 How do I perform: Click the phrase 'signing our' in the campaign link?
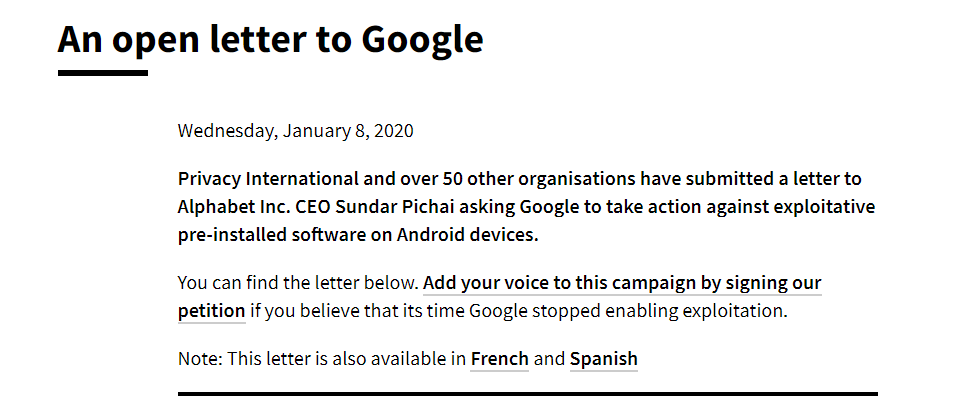click(773, 283)
